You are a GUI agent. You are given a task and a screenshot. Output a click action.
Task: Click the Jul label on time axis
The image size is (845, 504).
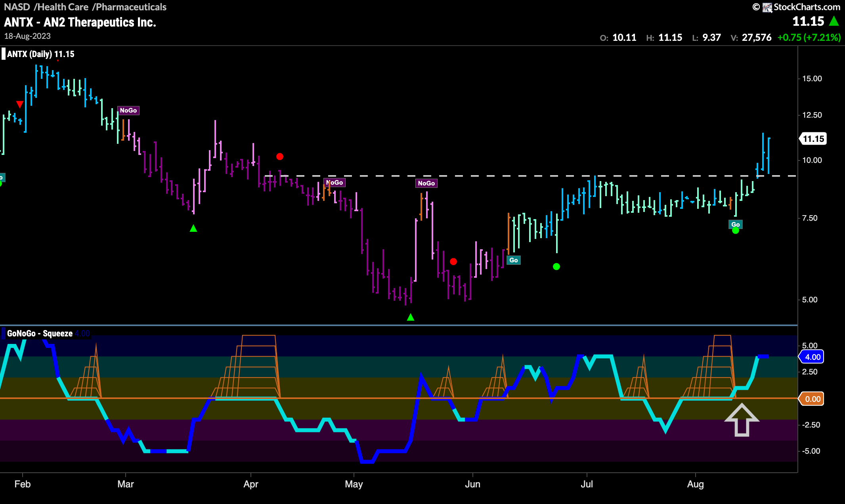587,484
